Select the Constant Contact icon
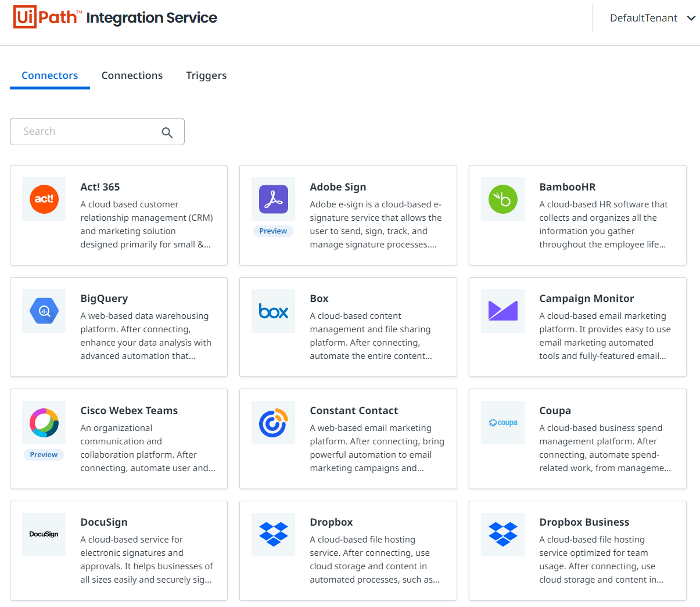Viewport: 700px width, 607px height. point(274,422)
